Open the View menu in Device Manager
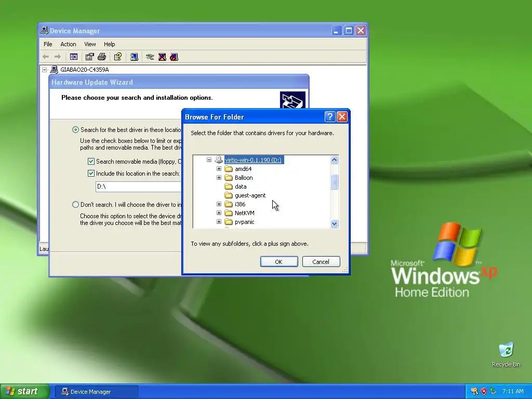Screen dimensions: 532x399 coord(90,44)
